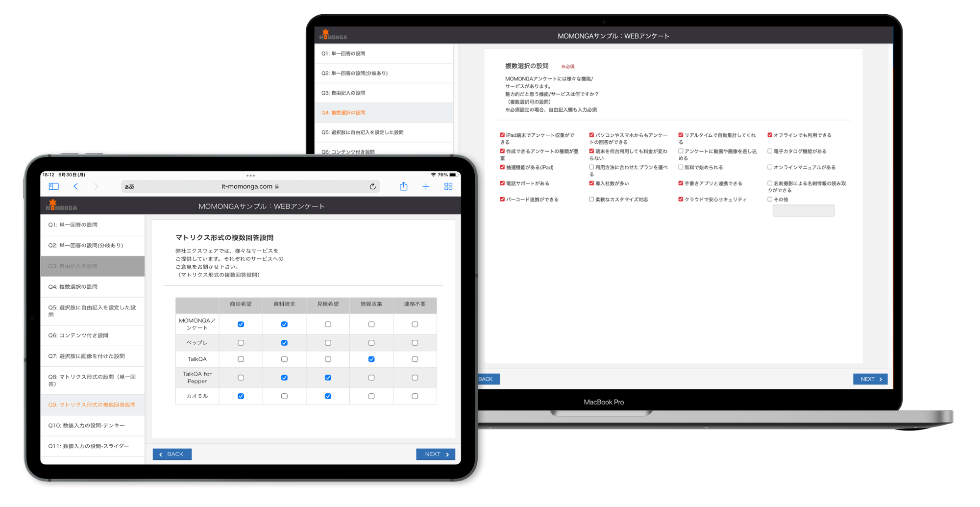The width and height of the screenshot is (980, 507).
Task: Uncheck TalkQA 情報収集 checkbox
Action: [371, 359]
